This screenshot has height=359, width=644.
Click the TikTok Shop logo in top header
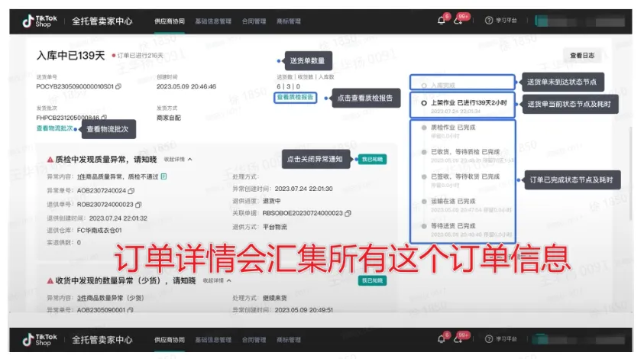coord(40,21)
